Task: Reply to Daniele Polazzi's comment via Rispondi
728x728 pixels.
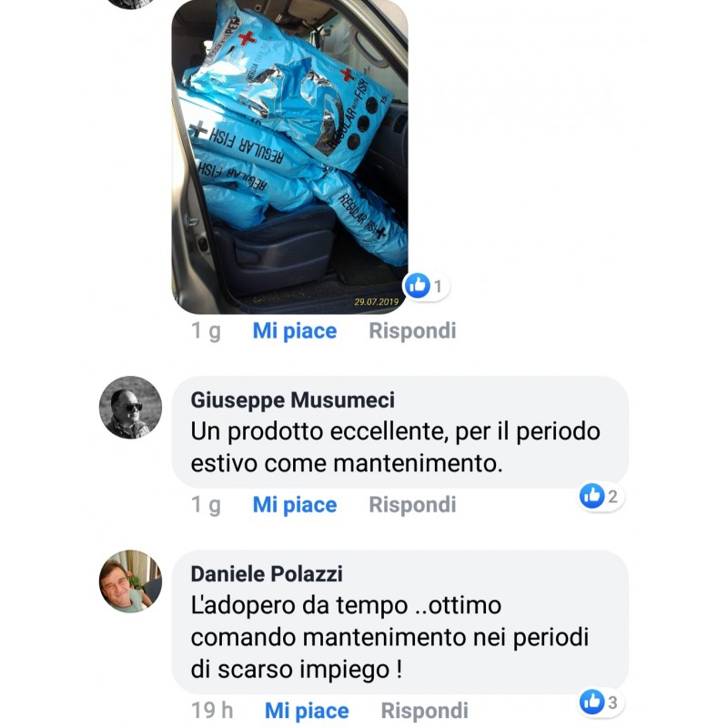Action: tap(424, 711)
